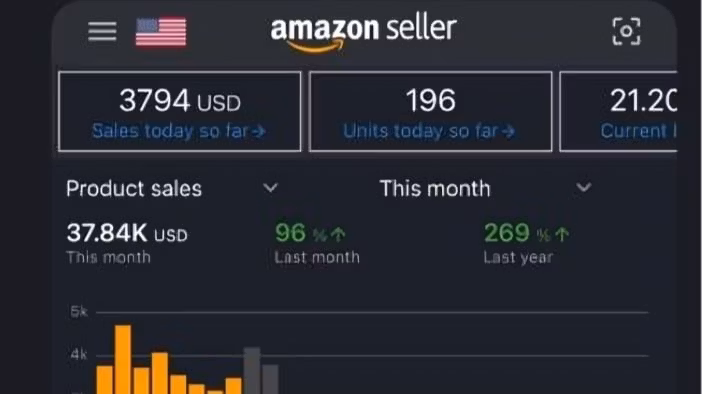Viewport: 702px width, 394px height.
Task: Tap the Amazon Seller logo
Action: (364, 34)
